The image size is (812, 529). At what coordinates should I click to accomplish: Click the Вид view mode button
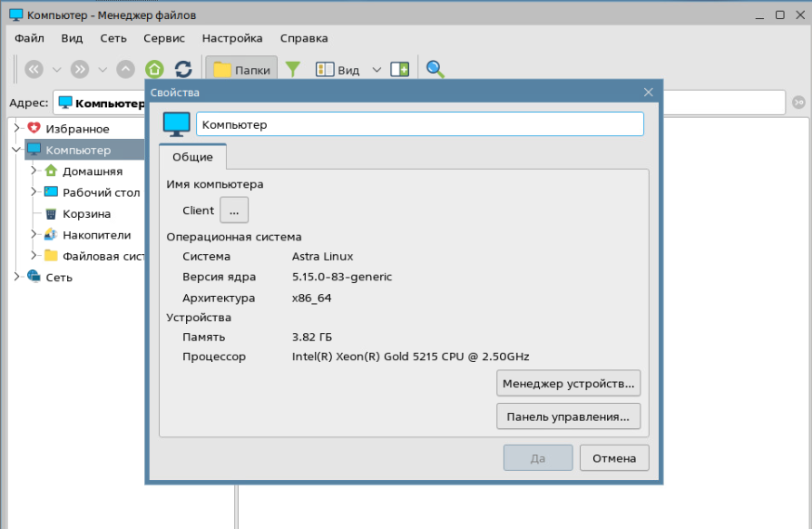coord(338,70)
